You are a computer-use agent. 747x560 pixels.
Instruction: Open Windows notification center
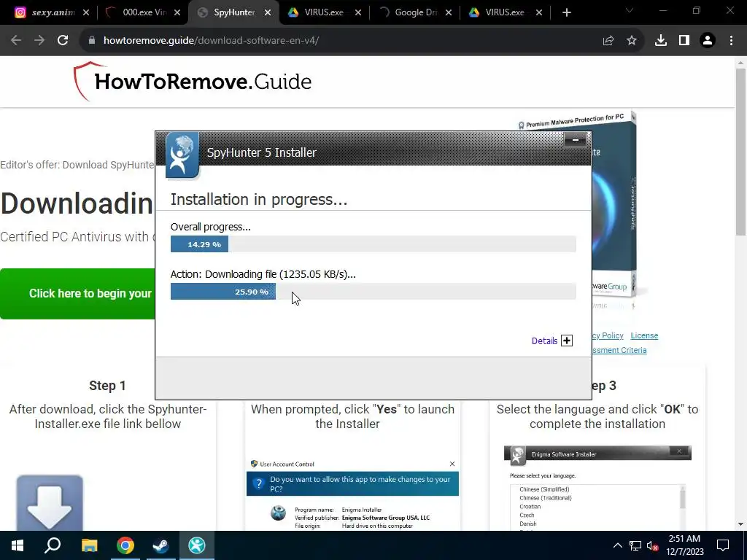[x=723, y=545]
